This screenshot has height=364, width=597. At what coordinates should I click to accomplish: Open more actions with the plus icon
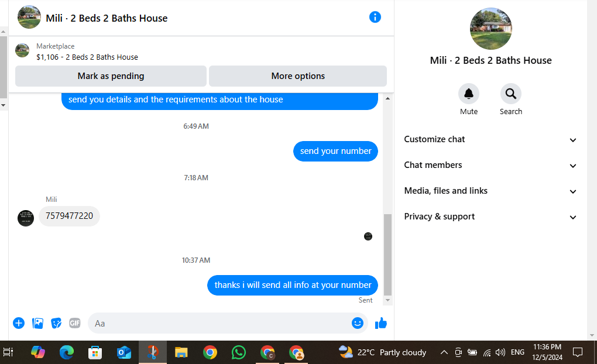pyautogui.click(x=19, y=323)
